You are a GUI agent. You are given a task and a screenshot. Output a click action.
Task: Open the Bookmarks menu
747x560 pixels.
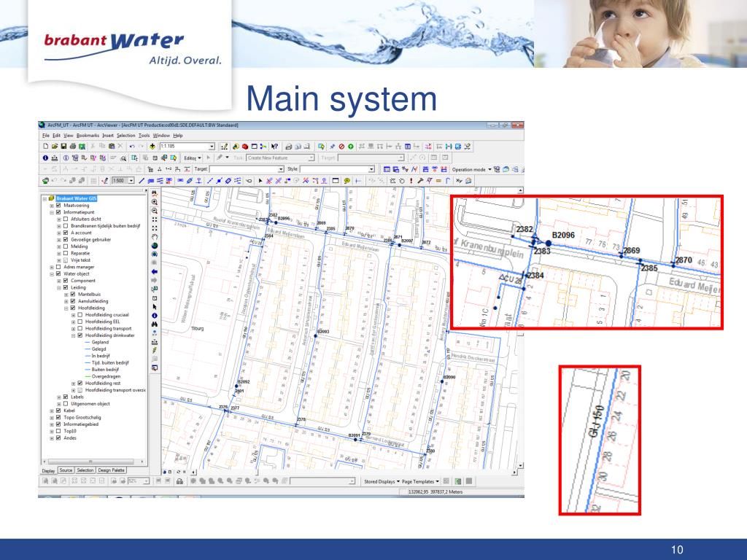(88, 135)
